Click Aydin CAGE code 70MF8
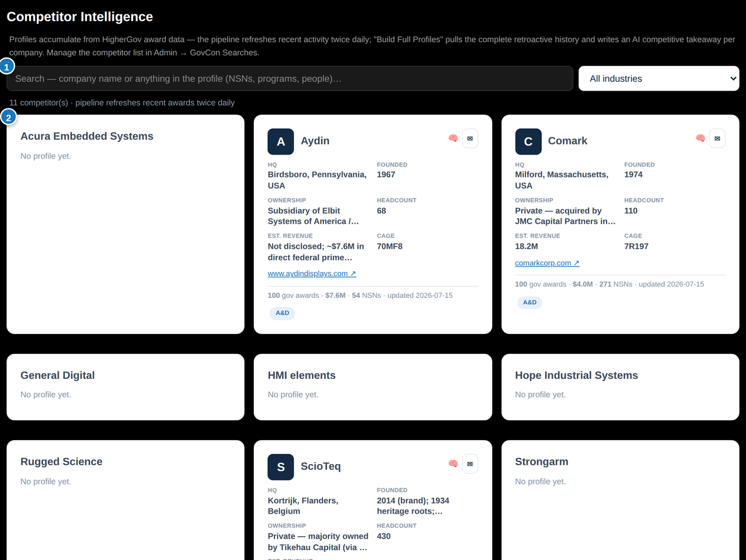Screen dimensions: 746x560 click(x=390, y=246)
